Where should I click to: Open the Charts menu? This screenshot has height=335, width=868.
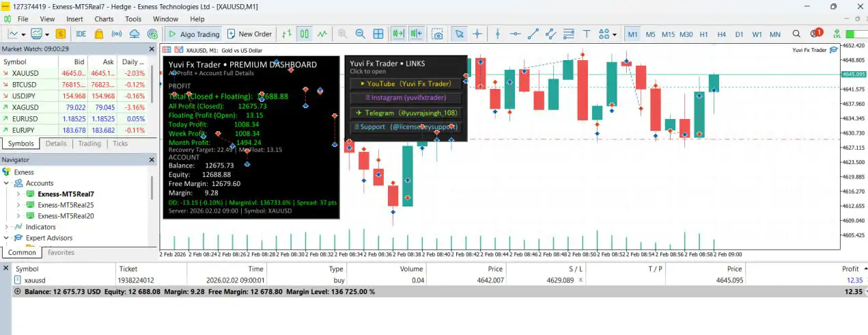[x=104, y=19]
